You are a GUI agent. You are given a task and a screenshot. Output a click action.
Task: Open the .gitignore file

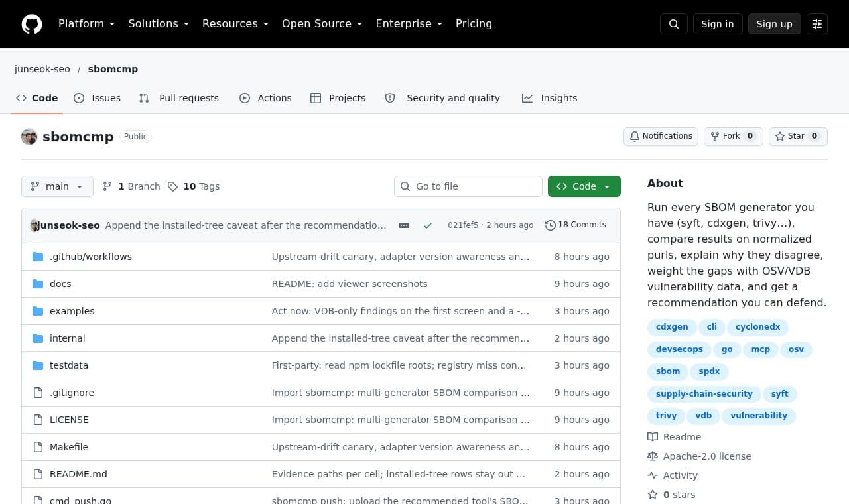click(72, 393)
